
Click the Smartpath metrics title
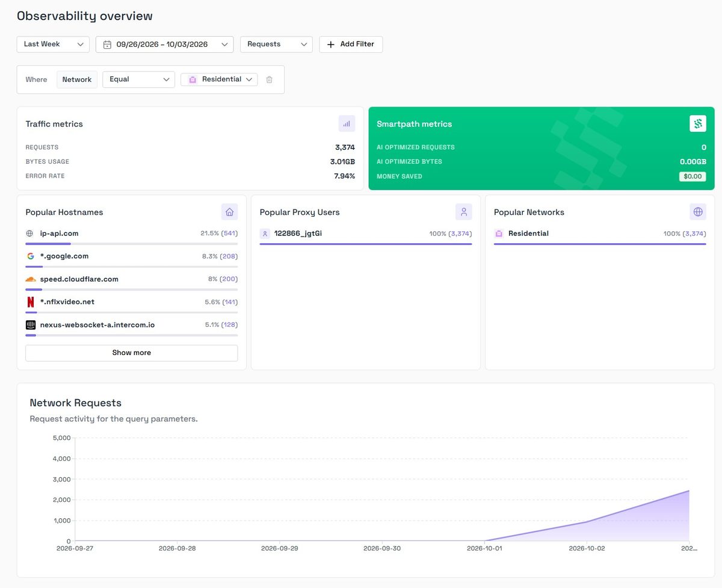pos(414,124)
